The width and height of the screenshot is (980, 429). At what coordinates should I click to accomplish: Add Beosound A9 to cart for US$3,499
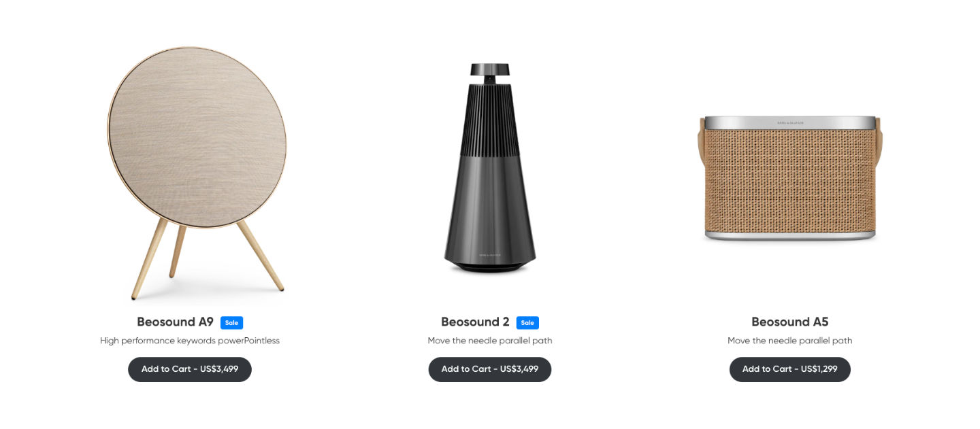pyautogui.click(x=190, y=369)
